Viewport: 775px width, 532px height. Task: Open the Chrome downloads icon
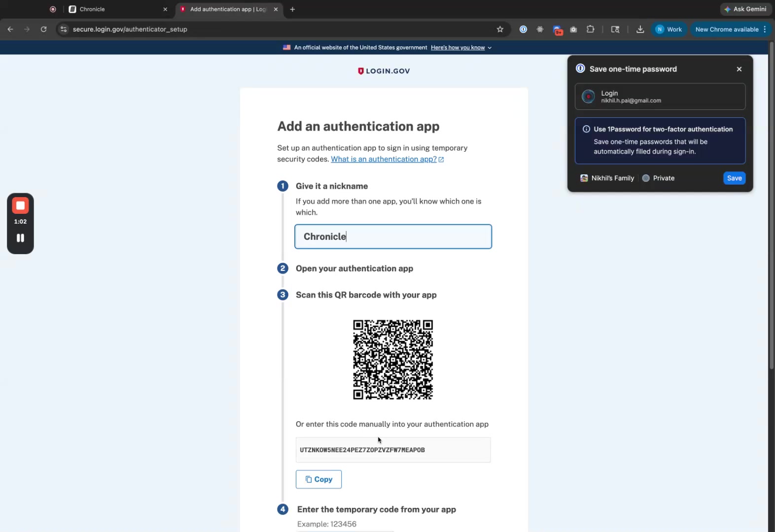(640, 29)
